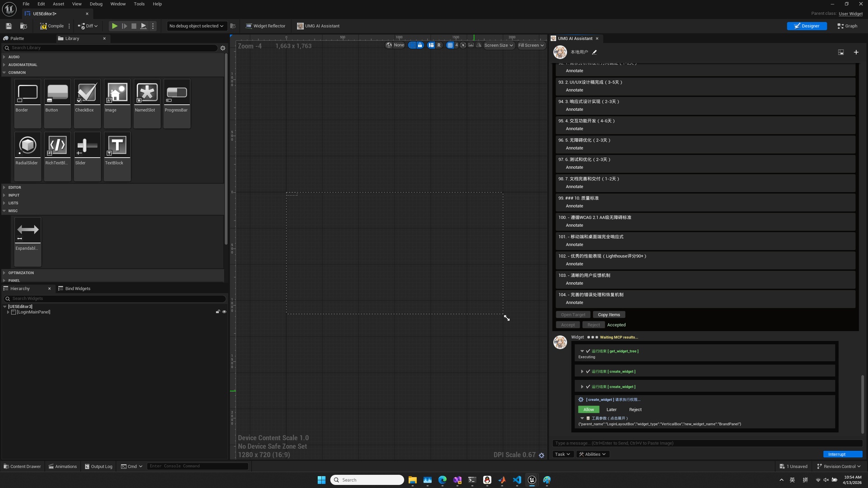Compile the widget blueprint
Viewport: 868px width, 488px height.
coord(52,26)
